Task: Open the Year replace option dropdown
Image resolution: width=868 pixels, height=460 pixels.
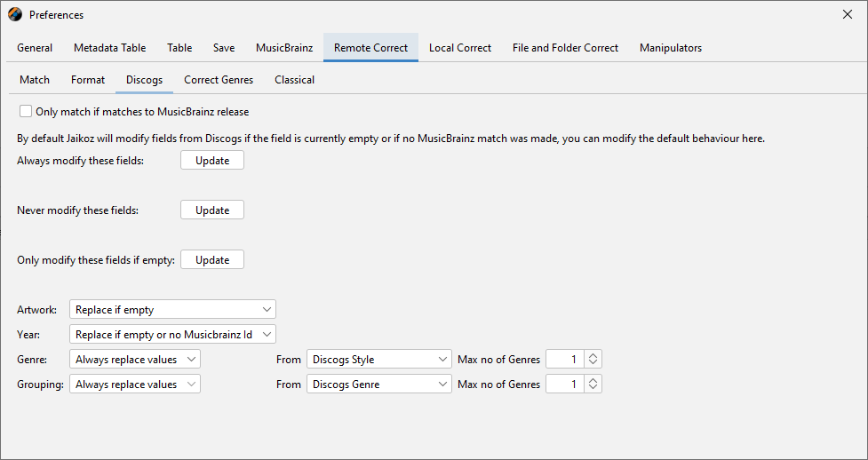Action: click(x=172, y=334)
